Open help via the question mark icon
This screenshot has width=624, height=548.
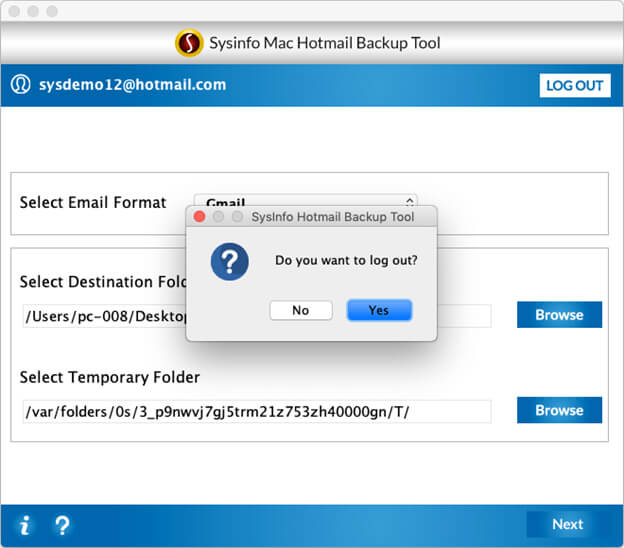click(x=62, y=525)
